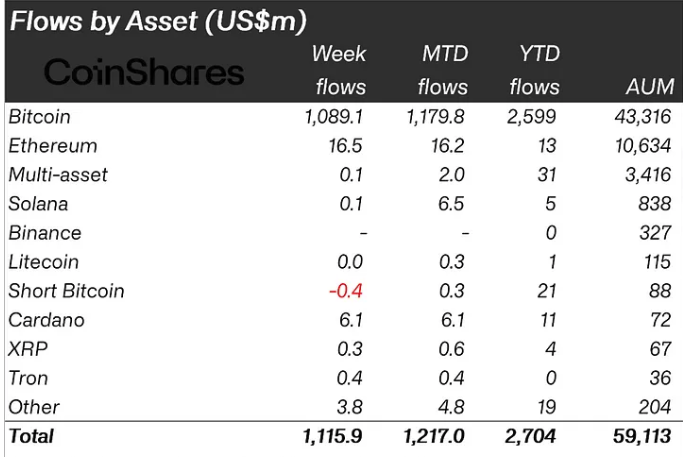Select the YTD flows column header
The width and height of the screenshot is (683, 457).
537,70
